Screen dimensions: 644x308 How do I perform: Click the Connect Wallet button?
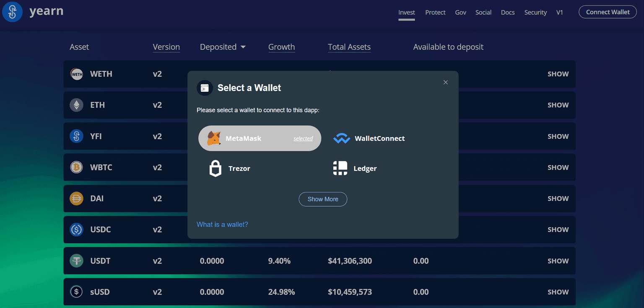point(608,12)
